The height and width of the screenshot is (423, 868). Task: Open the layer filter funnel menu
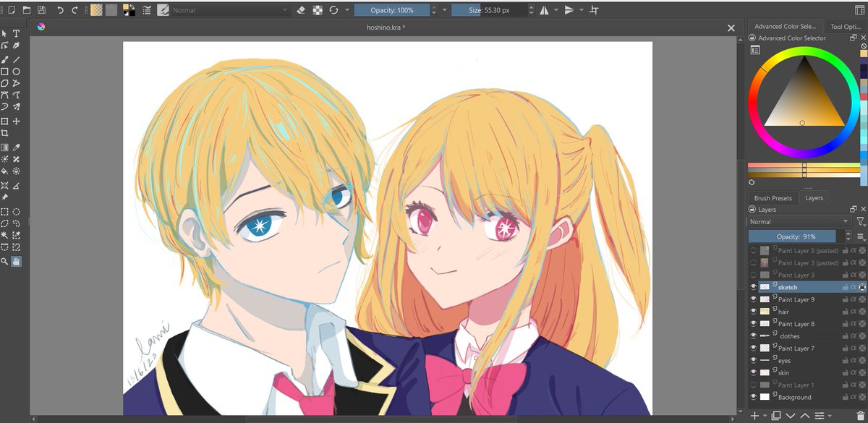[x=860, y=222]
